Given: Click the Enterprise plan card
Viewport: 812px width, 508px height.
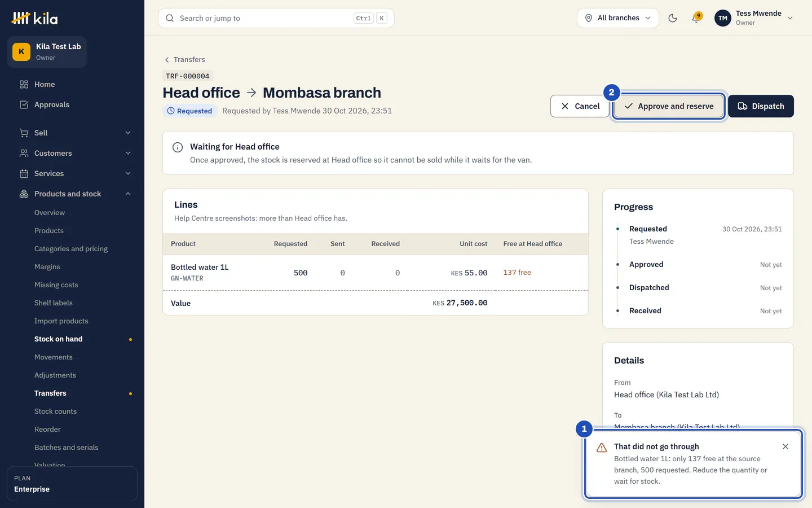Looking at the screenshot, I should click(72, 484).
